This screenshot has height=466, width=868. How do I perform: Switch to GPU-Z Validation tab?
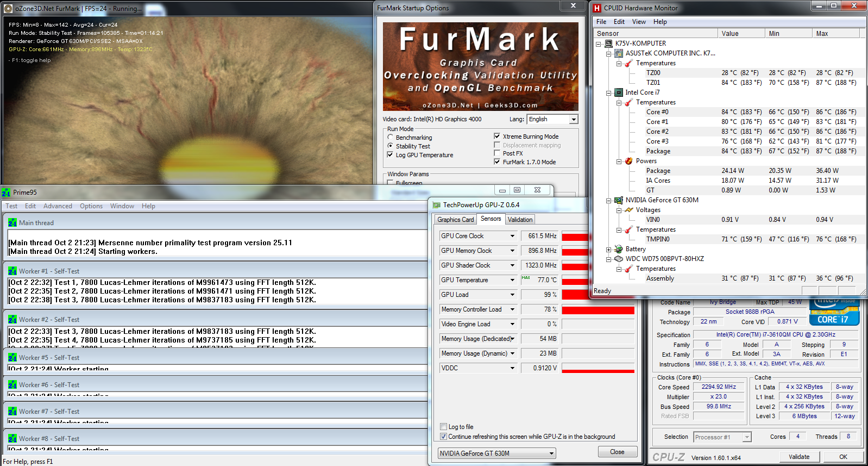[520, 220]
